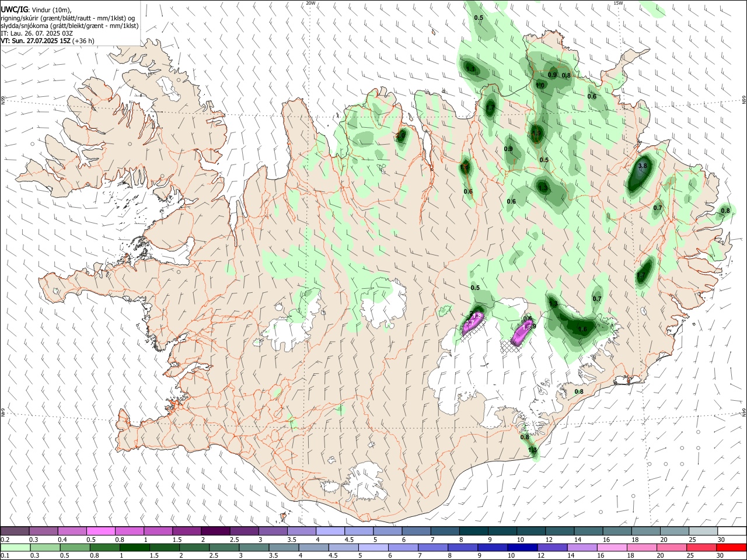Pick the dark teal swatch labeled 9 in the top legend

point(502,531)
